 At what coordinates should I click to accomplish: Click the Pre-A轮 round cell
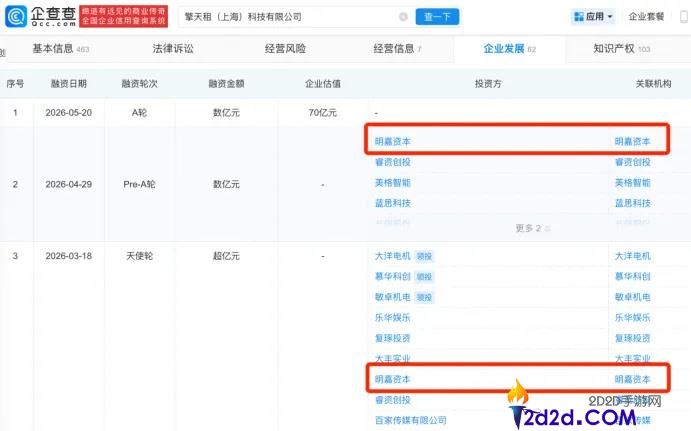139,184
